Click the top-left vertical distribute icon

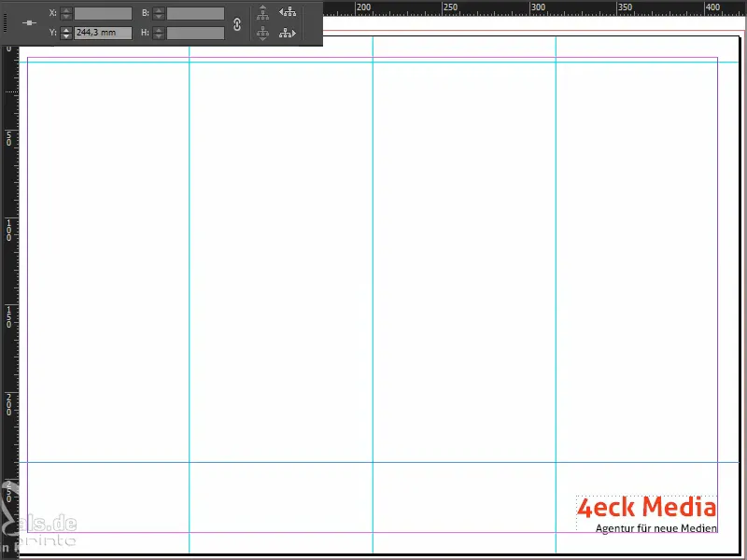tap(264, 12)
